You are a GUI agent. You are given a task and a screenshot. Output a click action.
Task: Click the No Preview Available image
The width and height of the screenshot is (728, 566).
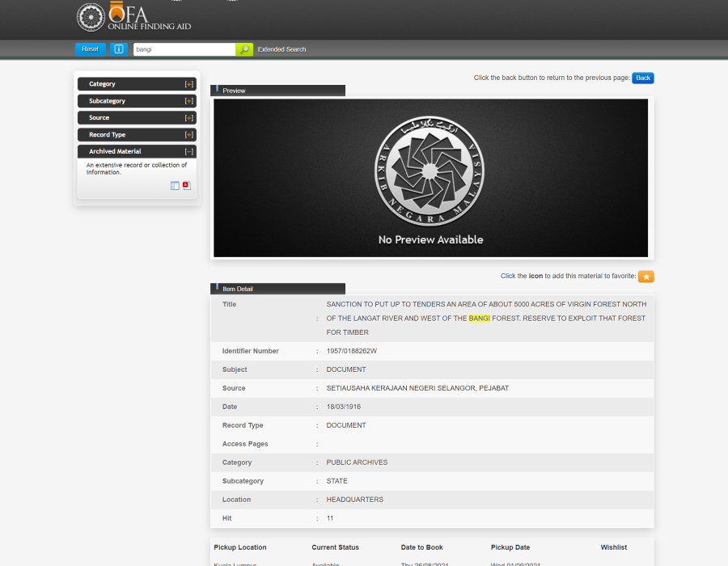click(430, 178)
